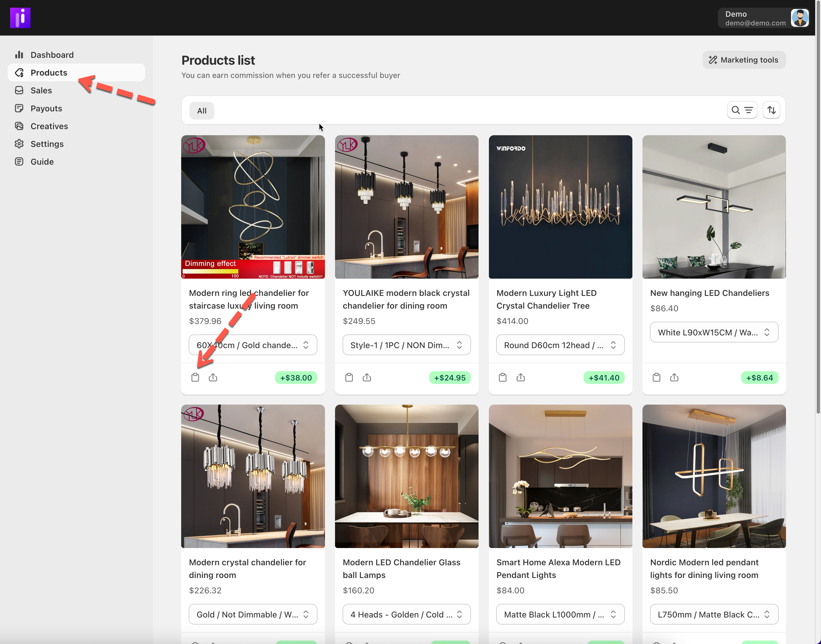Open White L90xW15CM variant selector
The width and height of the screenshot is (821, 644).
coord(714,332)
